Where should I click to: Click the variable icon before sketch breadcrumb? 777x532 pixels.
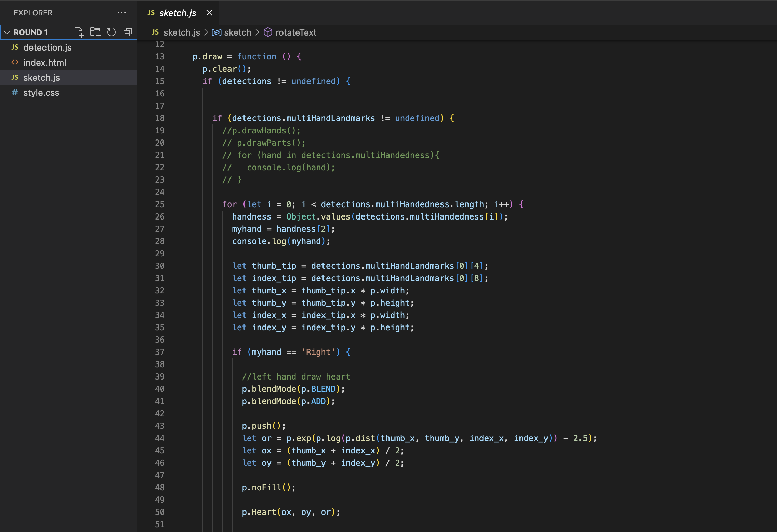(216, 32)
